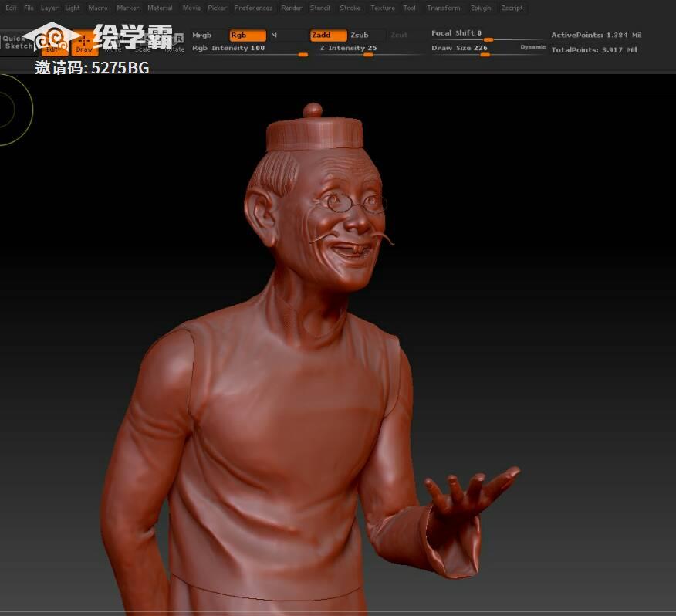Open the Edit menu
Image resolution: width=676 pixels, height=616 pixels.
pyautogui.click(x=12, y=8)
